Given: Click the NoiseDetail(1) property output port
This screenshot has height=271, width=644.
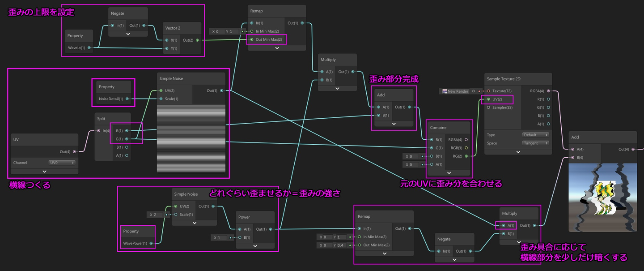Looking at the screenshot, I should 127,99.
